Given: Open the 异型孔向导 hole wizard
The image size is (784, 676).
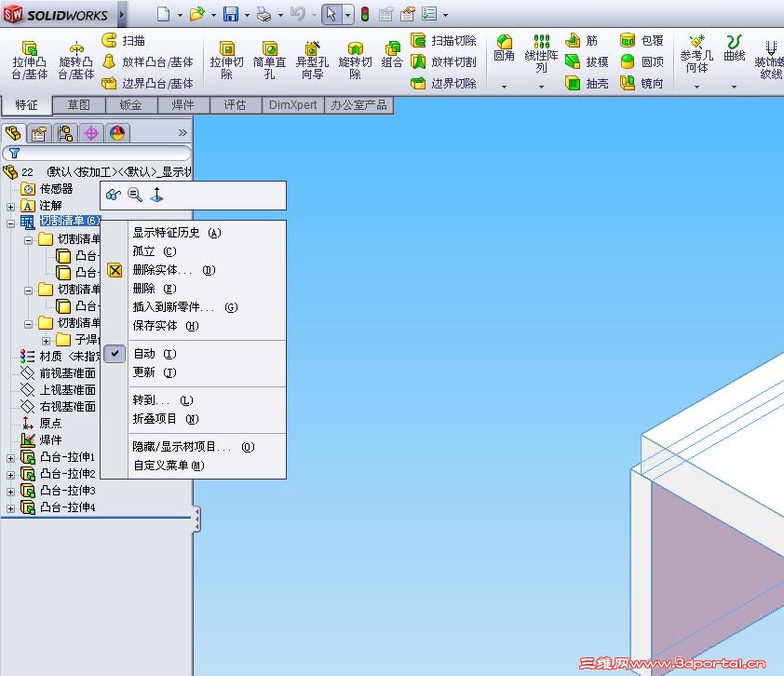Looking at the screenshot, I should pyautogui.click(x=312, y=61).
